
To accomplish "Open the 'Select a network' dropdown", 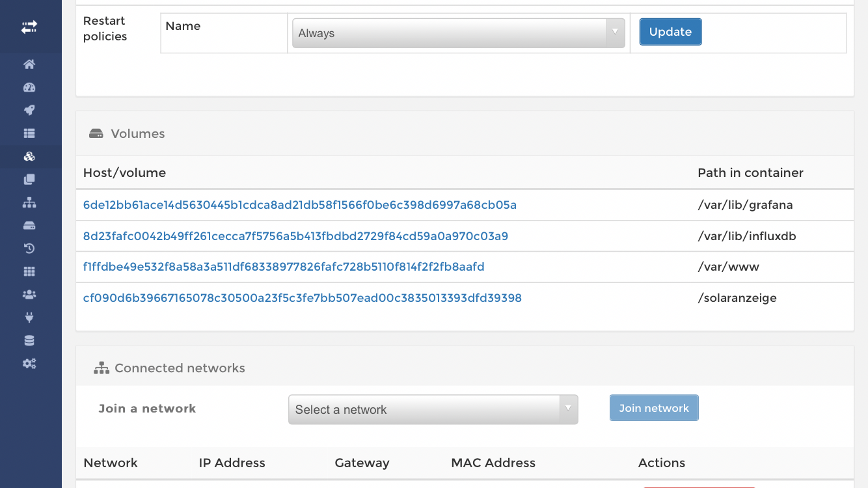I will pos(433,409).
